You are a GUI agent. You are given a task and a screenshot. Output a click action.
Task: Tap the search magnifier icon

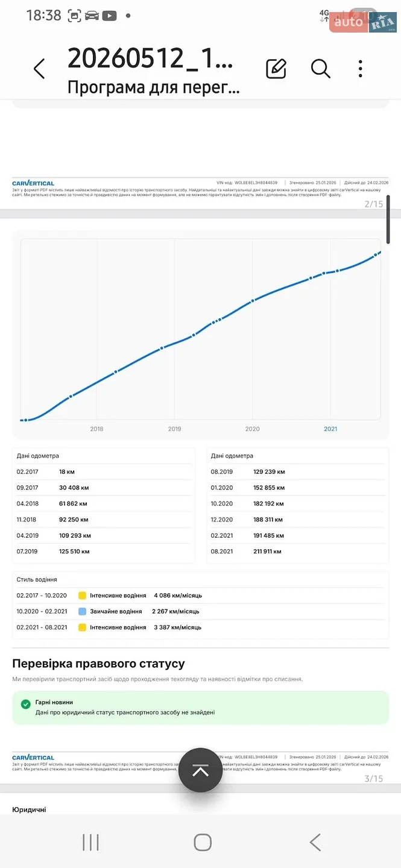(321, 69)
